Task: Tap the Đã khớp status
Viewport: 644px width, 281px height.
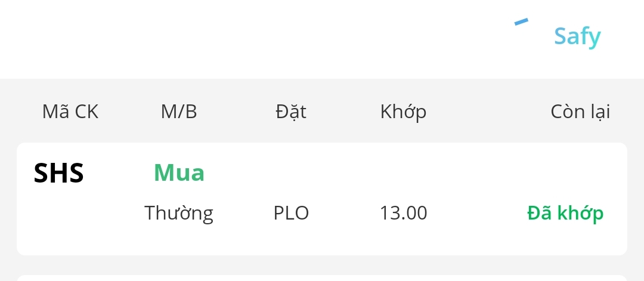Action: pyautogui.click(x=565, y=213)
